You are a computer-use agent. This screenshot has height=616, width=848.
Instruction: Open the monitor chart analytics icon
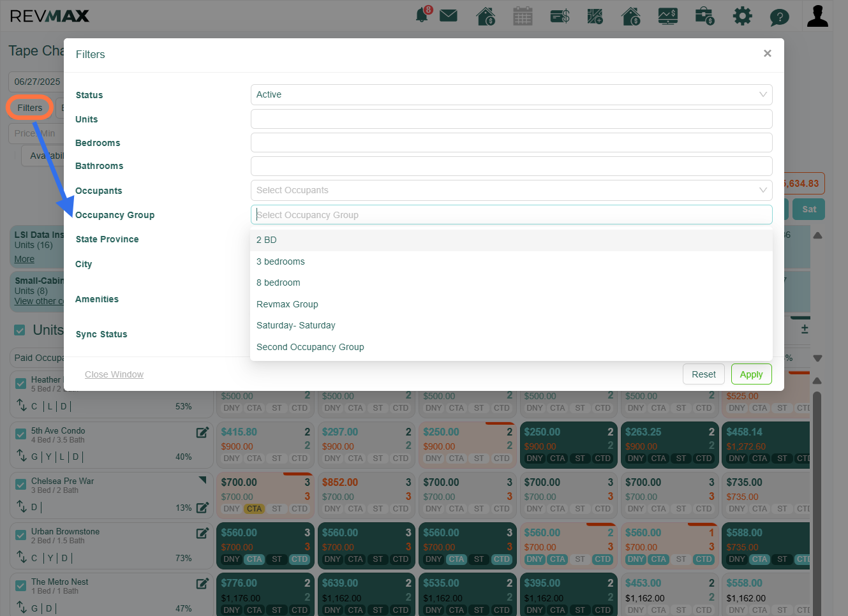pyautogui.click(x=668, y=16)
